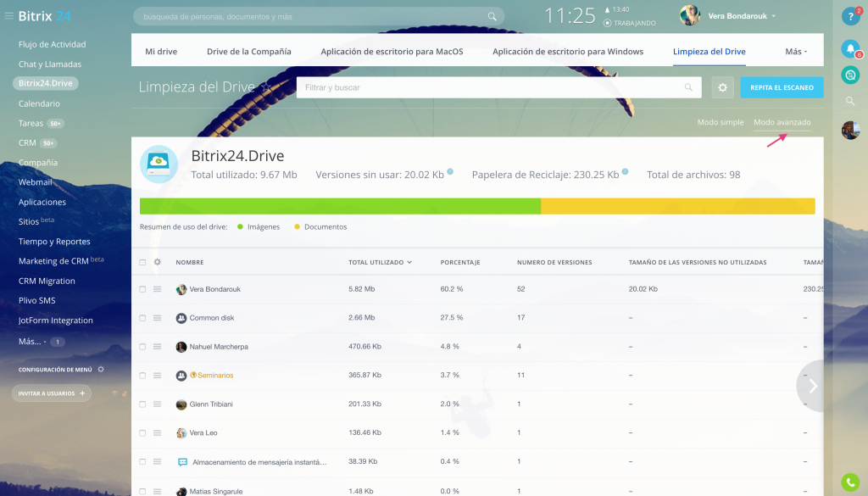Screen dimensions: 868x496
Task: Open Calendario in sidebar
Action: 39,103
